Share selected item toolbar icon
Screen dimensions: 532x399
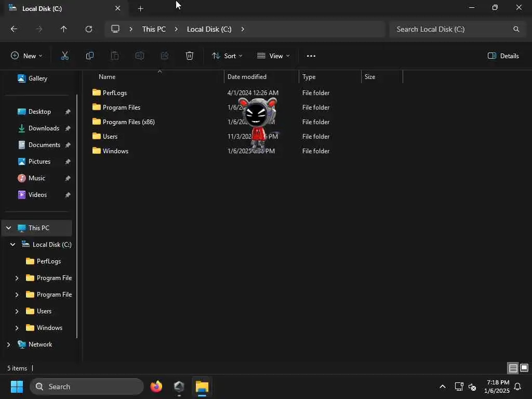click(x=165, y=56)
